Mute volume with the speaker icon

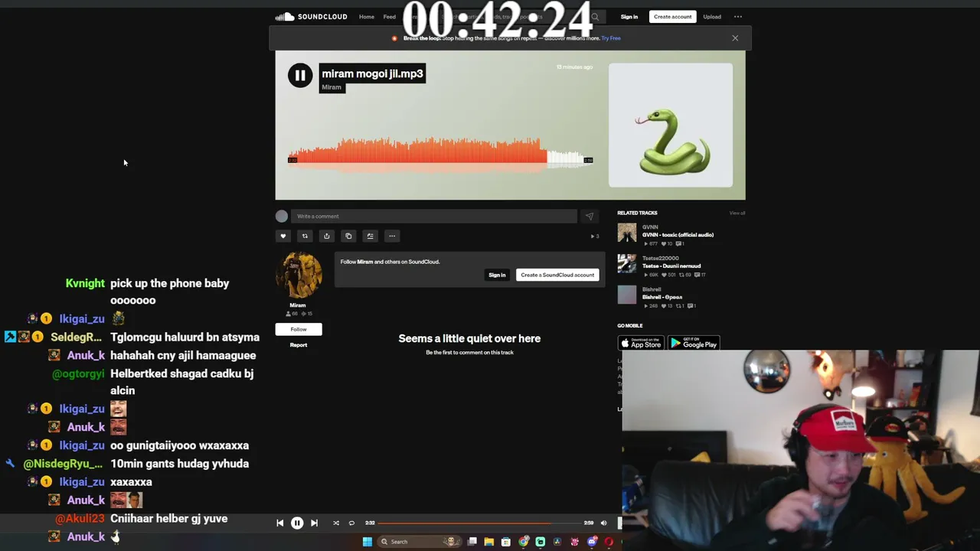[603, 523]
